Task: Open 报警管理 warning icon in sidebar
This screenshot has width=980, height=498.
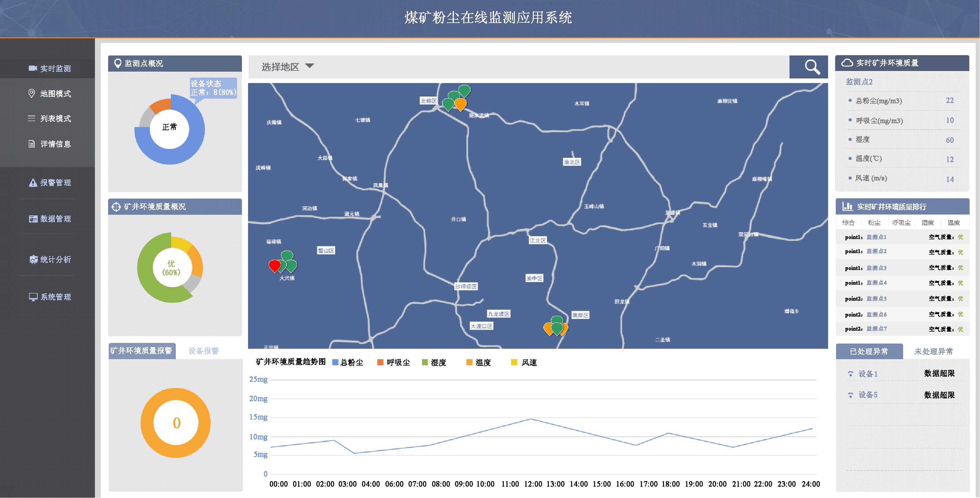Action: coord(33,183)
